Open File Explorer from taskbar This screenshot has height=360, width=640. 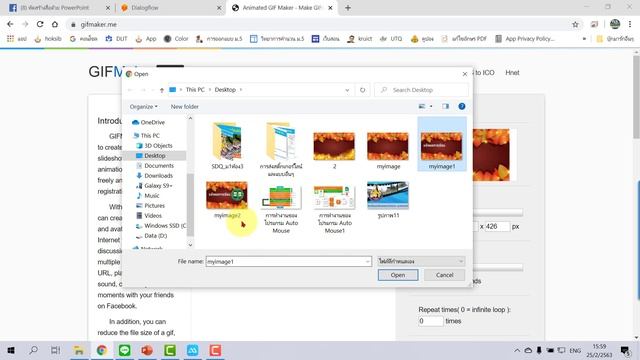[x=78, y=350]
